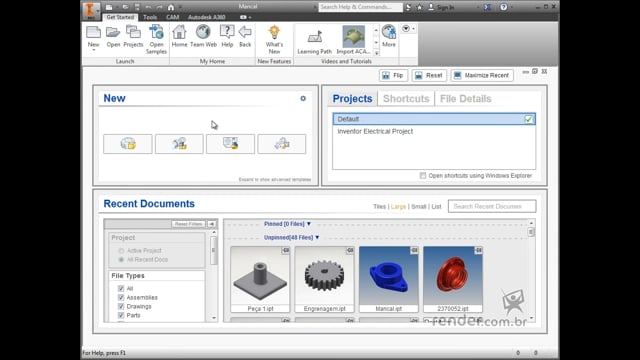Image resolution: width=640 pixels, height=360 pixels.
Task: Switch to the File Details tab
Action: point(466,99)
